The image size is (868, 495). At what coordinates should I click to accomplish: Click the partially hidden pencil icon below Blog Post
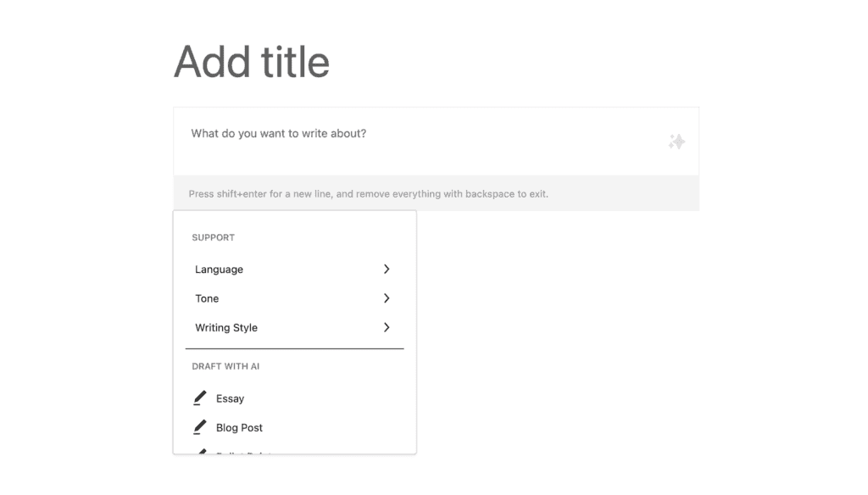202,451
